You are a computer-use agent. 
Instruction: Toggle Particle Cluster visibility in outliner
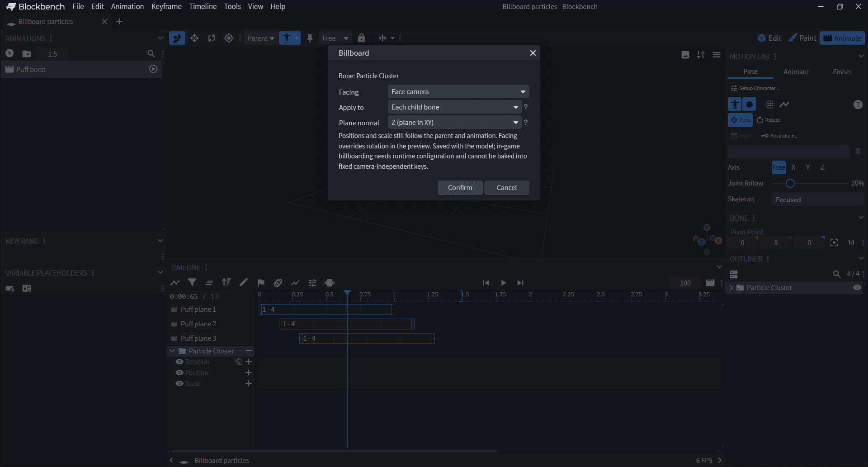[857, 288]
